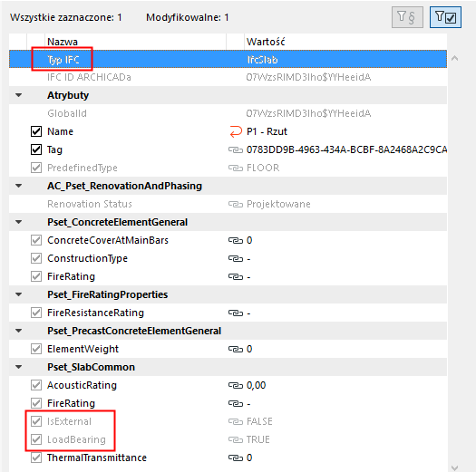The height and width of the screenshot is (472, 476).
Task: Click the link icon for IsExternal
Action: coord(236,421)
